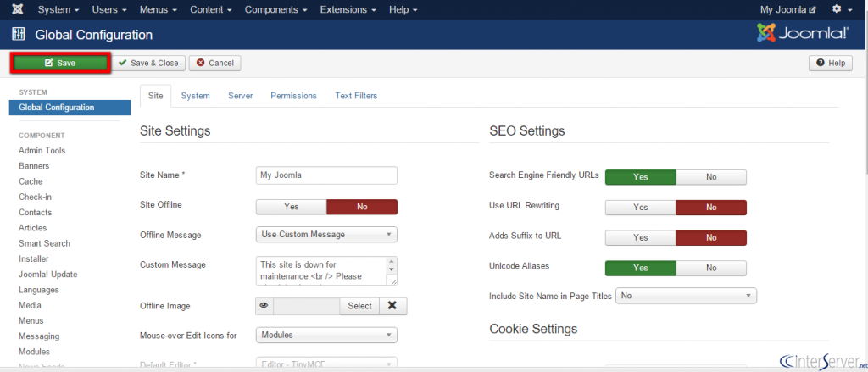Open Messaging in sidebar
Viewport: 868px width, 372px height.
[39, 336]
